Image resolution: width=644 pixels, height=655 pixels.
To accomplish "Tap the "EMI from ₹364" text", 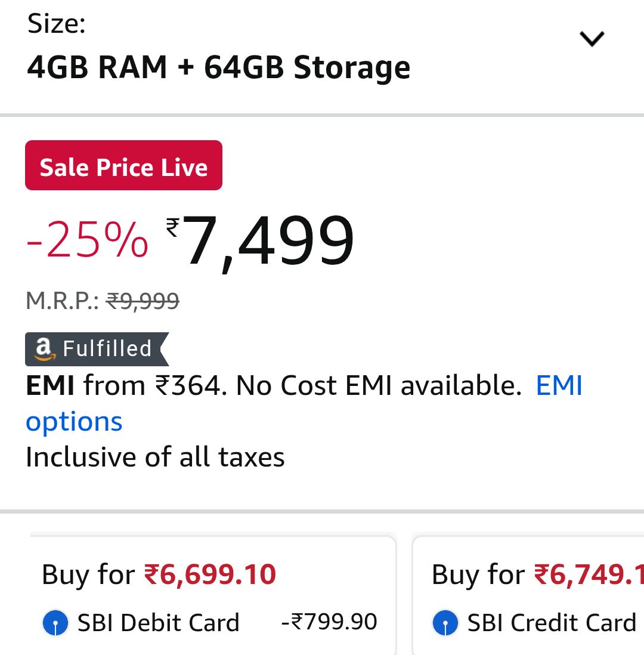I will [x=125, y=385].
